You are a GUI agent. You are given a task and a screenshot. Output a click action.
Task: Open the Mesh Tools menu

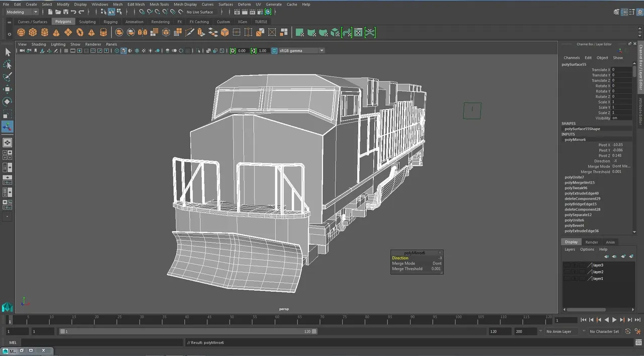pyautogui.click(x=159, y=4)
